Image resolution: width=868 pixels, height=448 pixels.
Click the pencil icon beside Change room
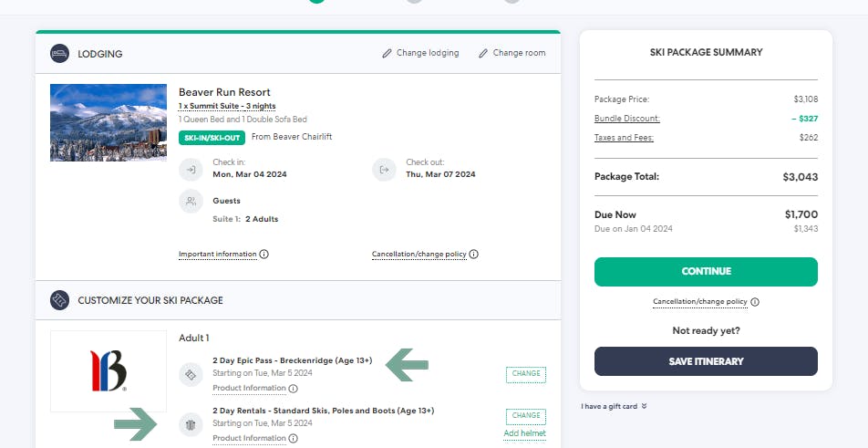click(483, 53)
